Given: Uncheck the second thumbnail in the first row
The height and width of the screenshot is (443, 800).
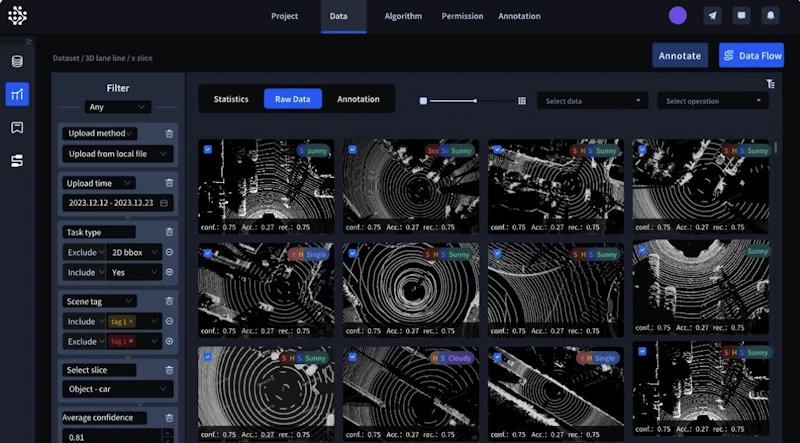Looking at the screenshot, I should (x=353, y=150).
